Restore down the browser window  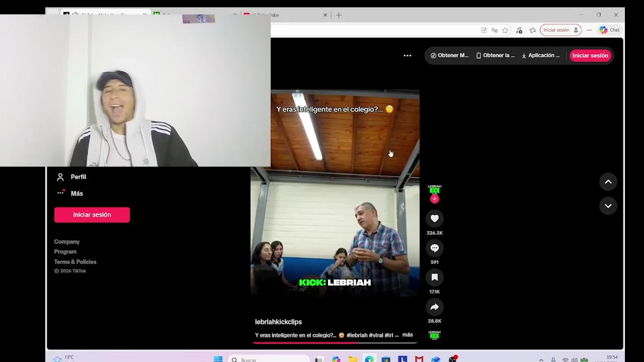pyautogui.click(x=598, y=15)
